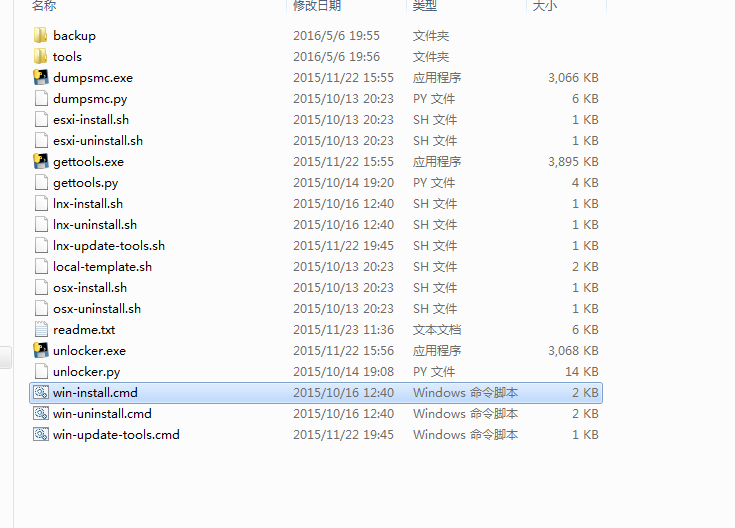
Task: Click the backup folder icon
Action: (41, 36)
